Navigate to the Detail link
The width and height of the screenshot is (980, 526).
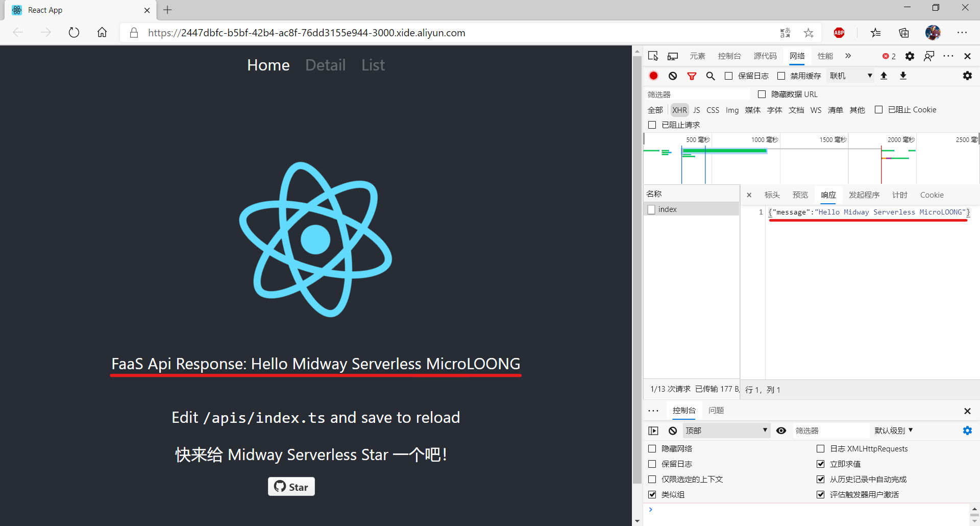tap(325, 65)
